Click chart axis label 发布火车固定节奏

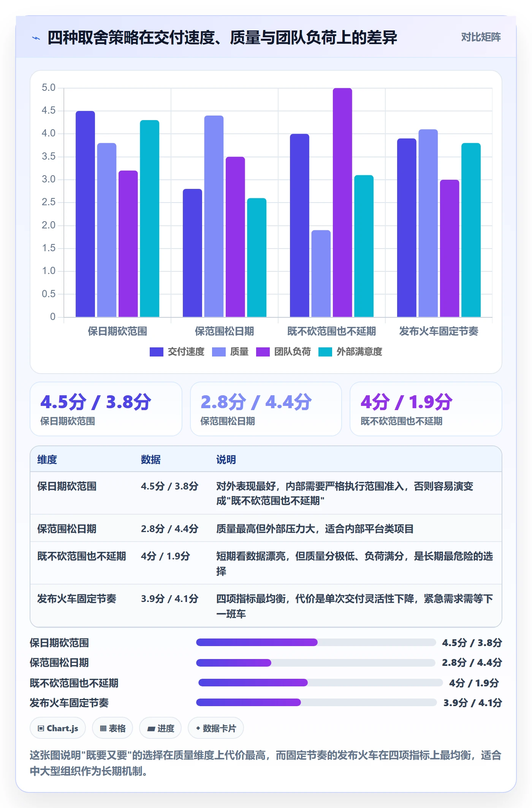pyautogui.click(x=439, y=331)
